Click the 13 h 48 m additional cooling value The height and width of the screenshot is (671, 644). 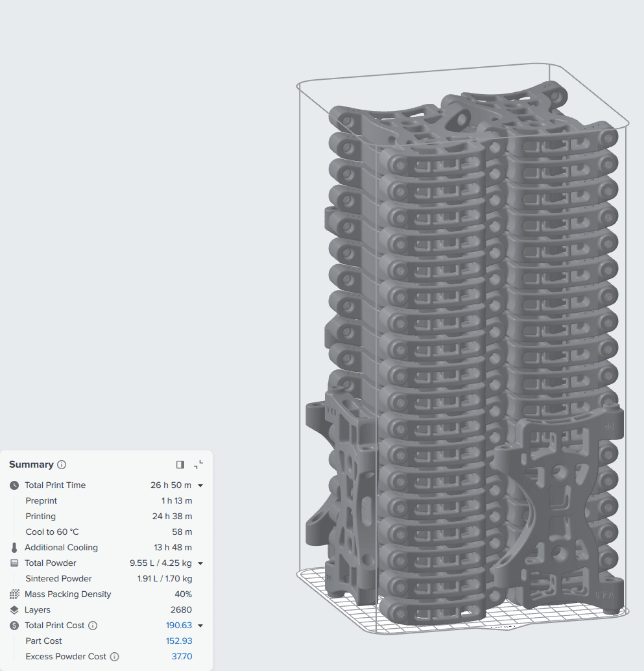coord(173,547)
